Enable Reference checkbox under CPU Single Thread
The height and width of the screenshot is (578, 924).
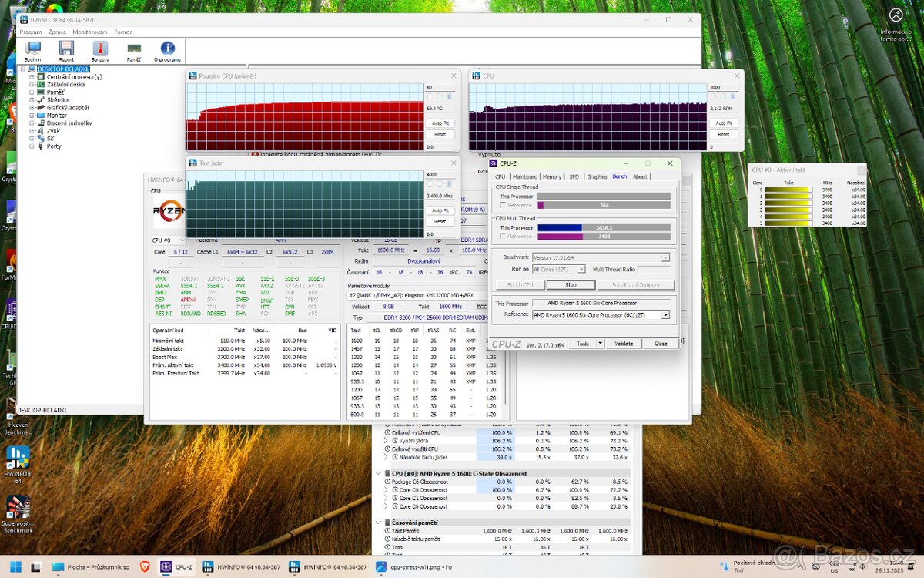click(501, 205)
